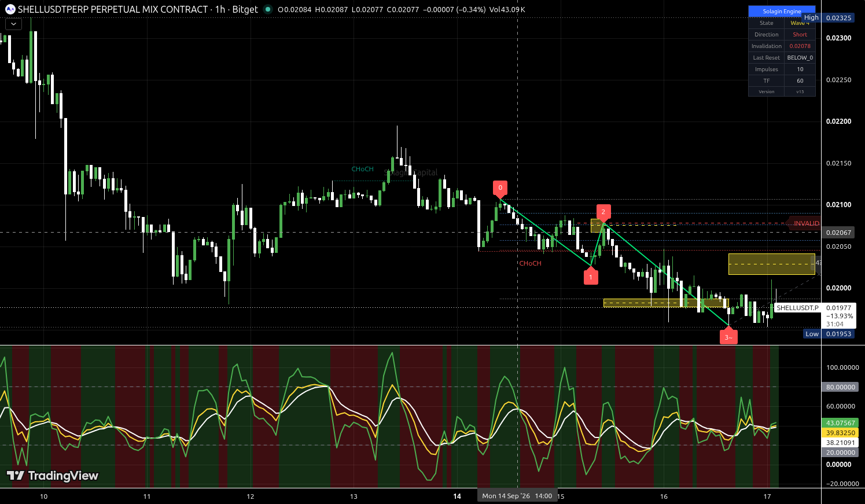Click the 80.00000 oscillator level label
Viewport: 865px width, 504px height.
coord(840,387)
